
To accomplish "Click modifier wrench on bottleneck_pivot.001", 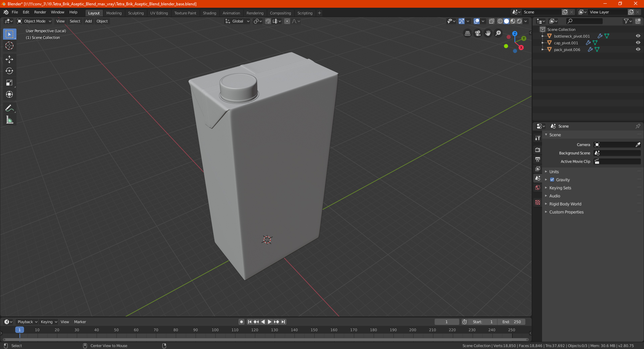I will click(600, 36).
